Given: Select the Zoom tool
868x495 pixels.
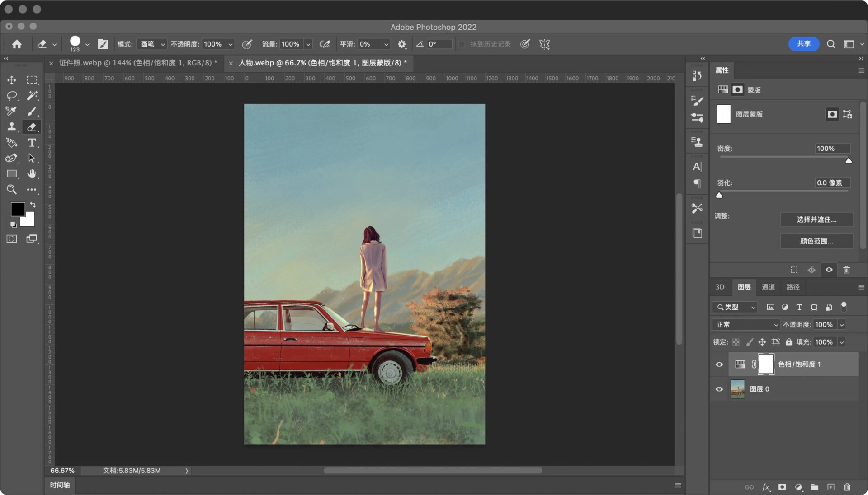Looking at the screenshot, I should click(x=12, y=190).
